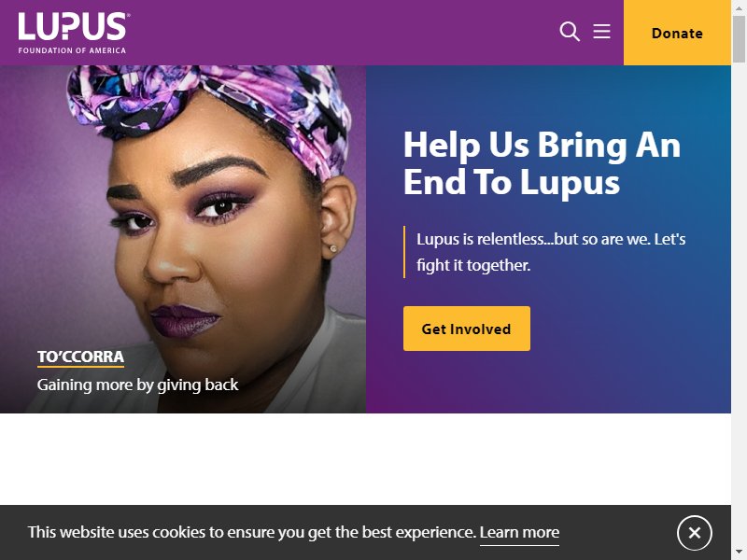This screenshot has height=560, width=747.
Task: Click the blank white area below the hero
Action: click(365, 458)
